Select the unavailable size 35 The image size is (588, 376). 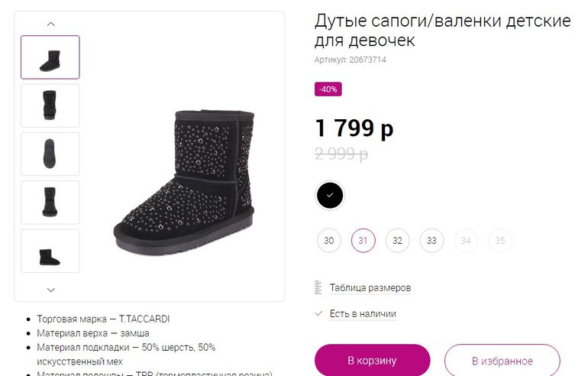500,240
